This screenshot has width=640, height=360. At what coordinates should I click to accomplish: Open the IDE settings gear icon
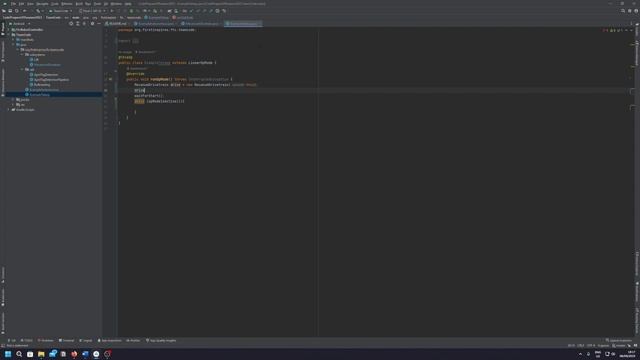click(x=629, y=11)
